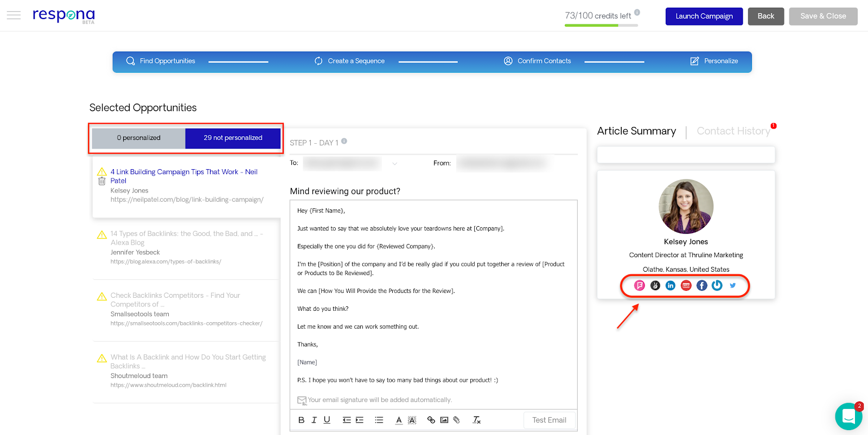Screen dimensions: 868x435
Task: Switch to Contact History tab
Action: click(733, 131)
